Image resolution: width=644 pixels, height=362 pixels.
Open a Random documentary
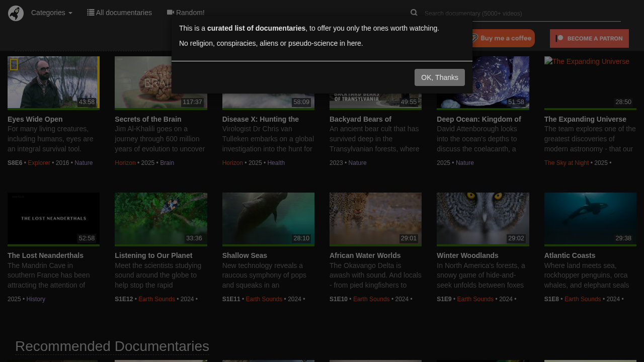(186, 13)
